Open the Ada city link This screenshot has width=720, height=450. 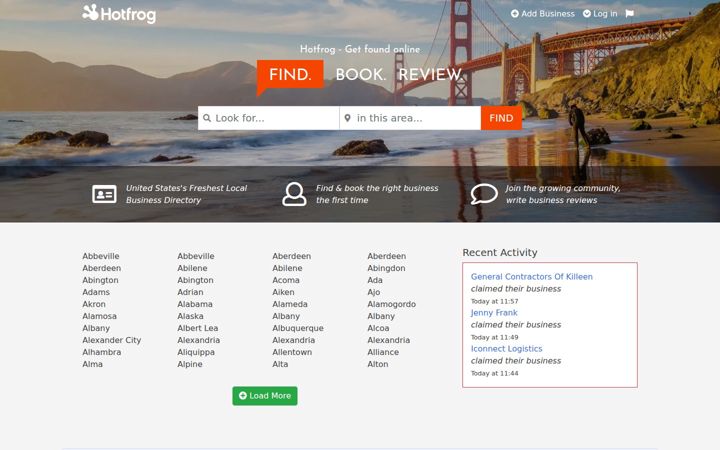coord(375,280)
